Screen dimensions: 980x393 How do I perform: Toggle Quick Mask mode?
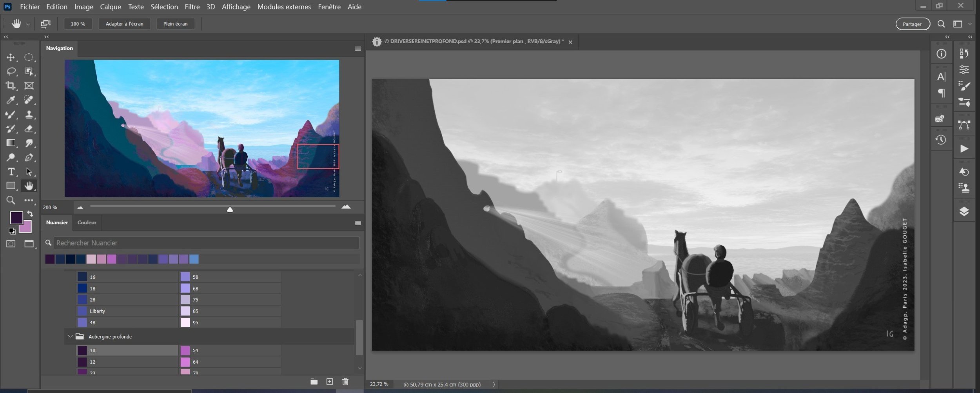11,244
